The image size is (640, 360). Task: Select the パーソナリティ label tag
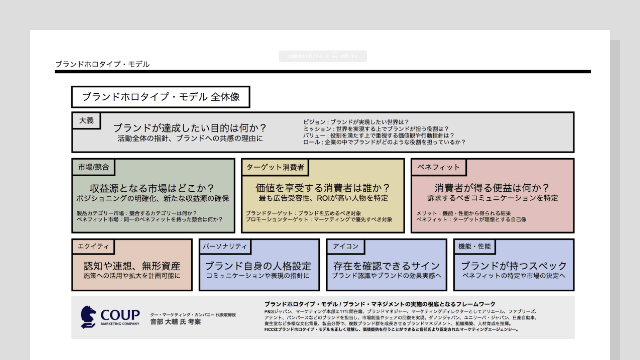[225, 247]
